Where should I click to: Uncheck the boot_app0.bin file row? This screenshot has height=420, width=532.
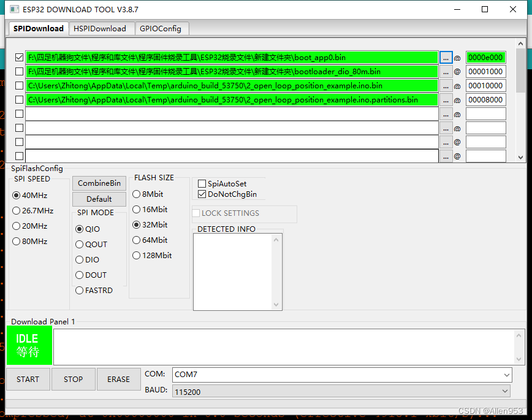click(20, 58)
